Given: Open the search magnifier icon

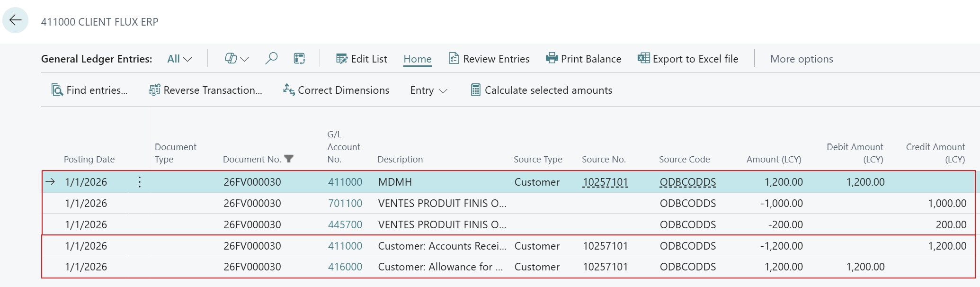Looking at the screenshot, I should click(271, 58).
